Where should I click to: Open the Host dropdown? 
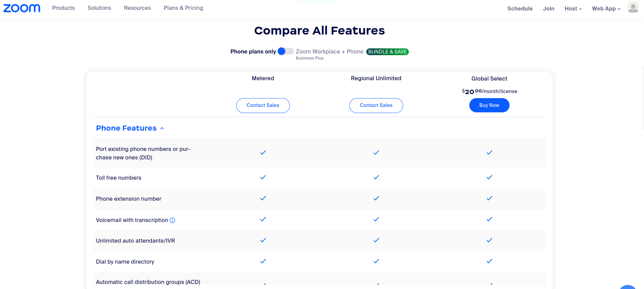coord(573,8)
